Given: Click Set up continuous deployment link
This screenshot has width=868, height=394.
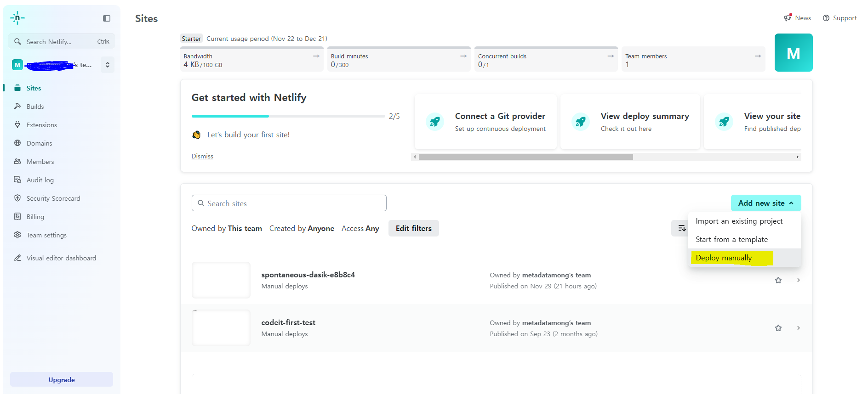Looking at the screenshot, I should [500, 129].
